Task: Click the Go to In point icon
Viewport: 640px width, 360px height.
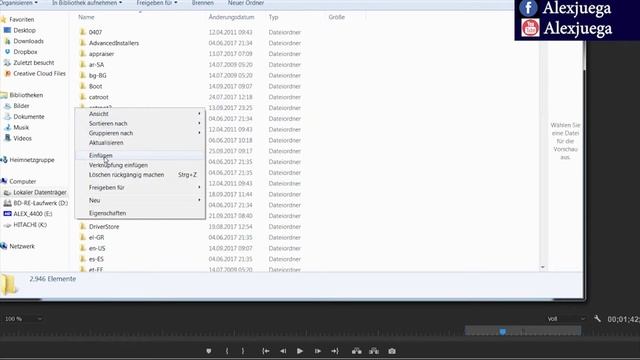Action: click(x=266, y=351)
